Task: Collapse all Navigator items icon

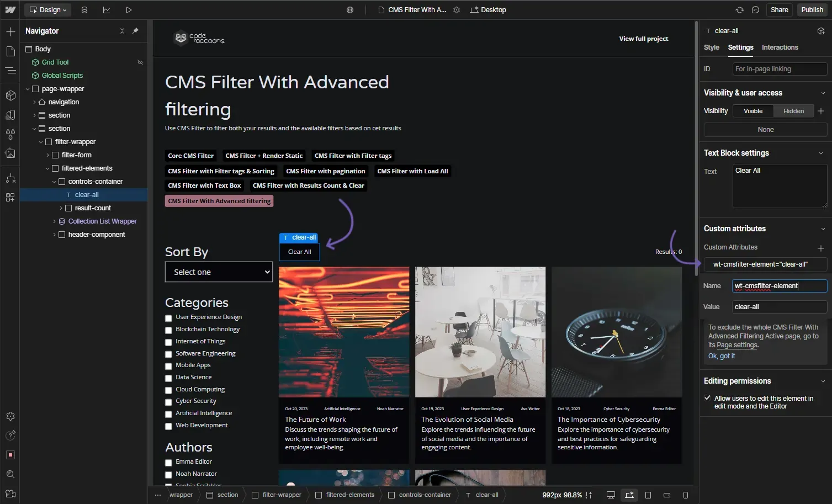Action: coord(122,31)
